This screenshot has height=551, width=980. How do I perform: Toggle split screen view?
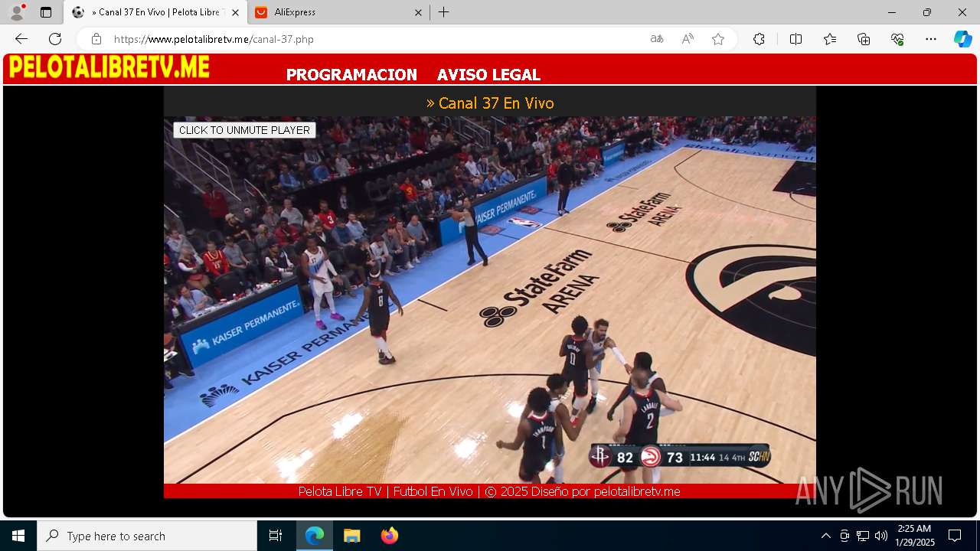(795, 39)
